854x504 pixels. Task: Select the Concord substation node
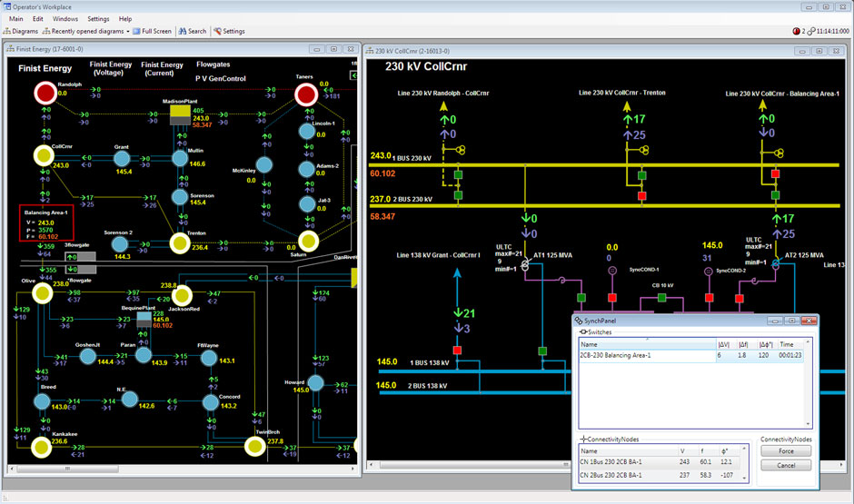click(210, 402)
